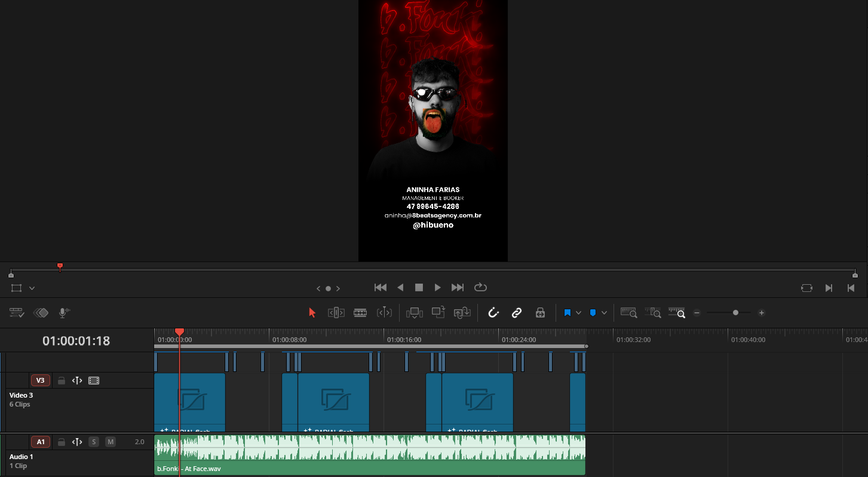This screenshot has height=477, width=868.
Task: Adjust the timeline zoom slider handle
Action: (735, 313)
